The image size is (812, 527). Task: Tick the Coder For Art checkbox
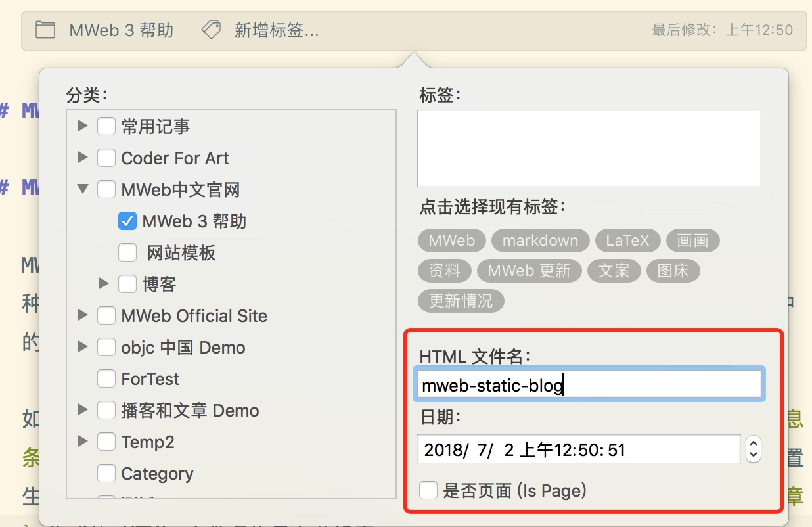pos(106,158)
